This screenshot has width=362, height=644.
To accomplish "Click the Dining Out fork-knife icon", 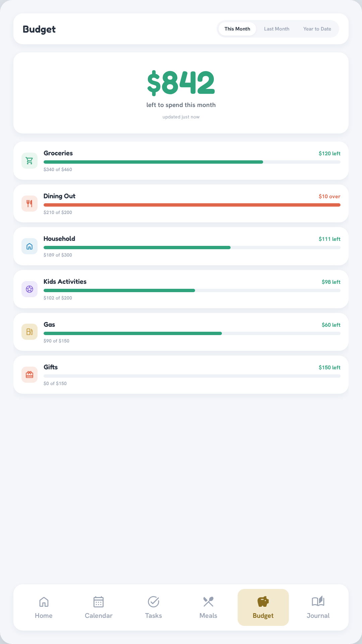I will pos(29,204).
